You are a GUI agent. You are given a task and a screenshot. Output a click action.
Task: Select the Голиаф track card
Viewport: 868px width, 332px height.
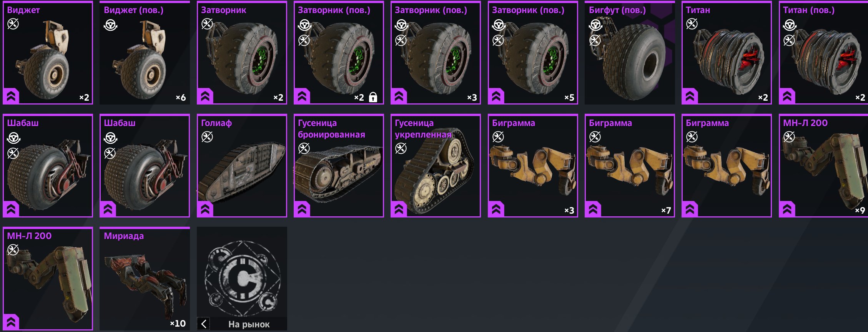[242, 166]
